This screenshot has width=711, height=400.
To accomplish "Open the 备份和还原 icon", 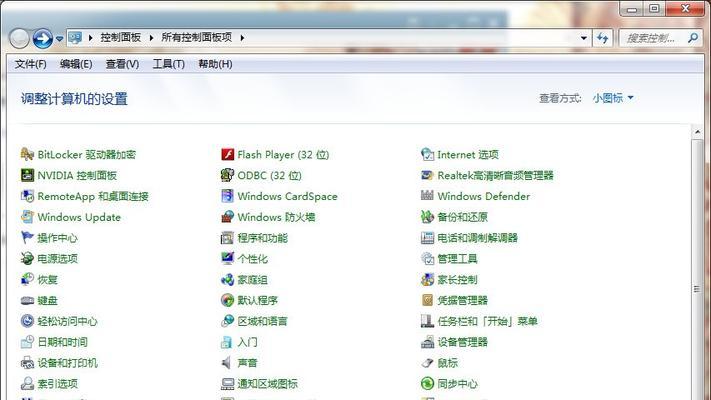I will point(427,217).
